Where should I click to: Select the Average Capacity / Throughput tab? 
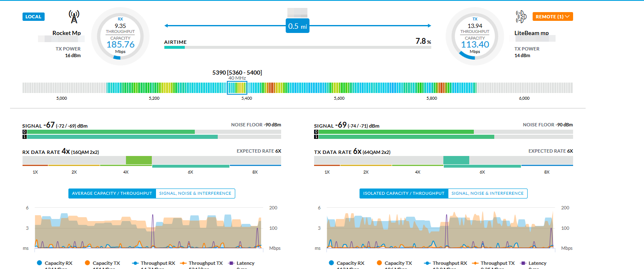click(x=112, y=194)
